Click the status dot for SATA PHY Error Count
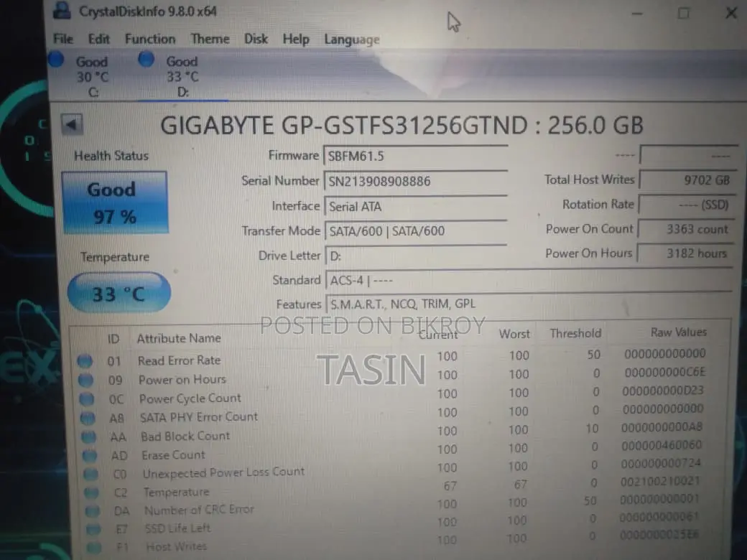The image size is (747, 560). point(88,418)
